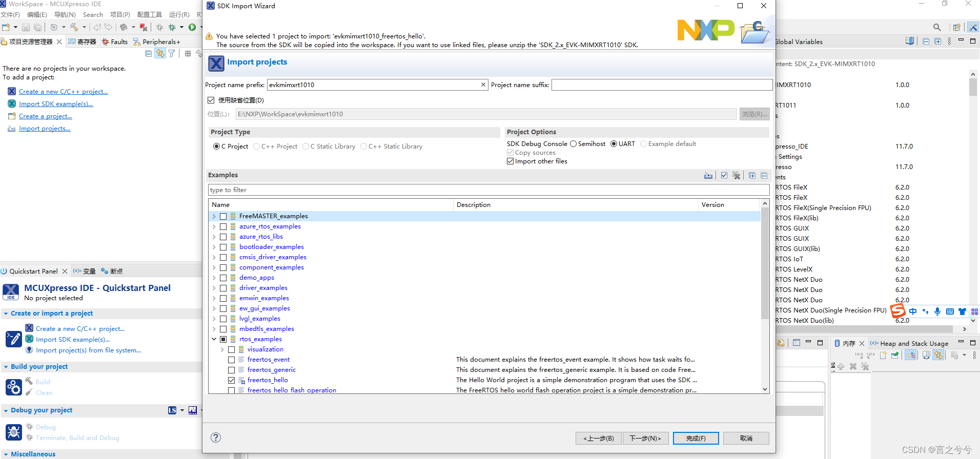Expand bootloader_examples tree node
The height and width of the screenshot is (459, 980).
click(x=214, y=247)
